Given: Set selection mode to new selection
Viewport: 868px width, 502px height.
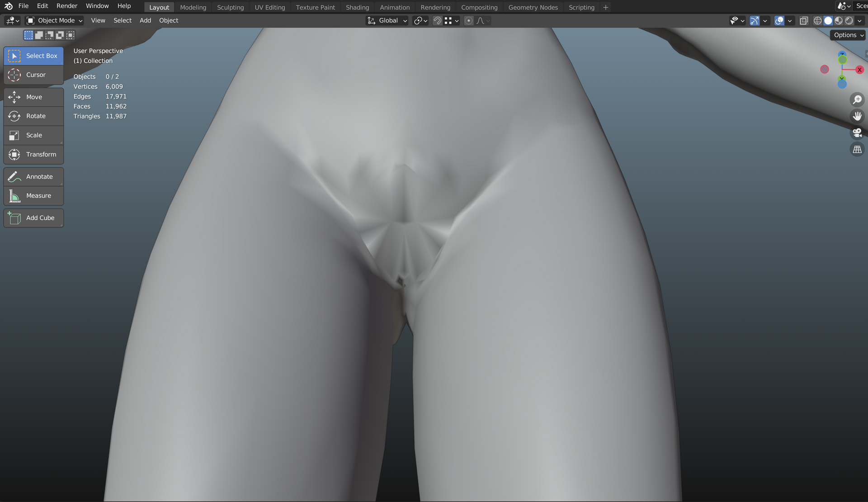Looking at the screenshot, I should (28, 35).
